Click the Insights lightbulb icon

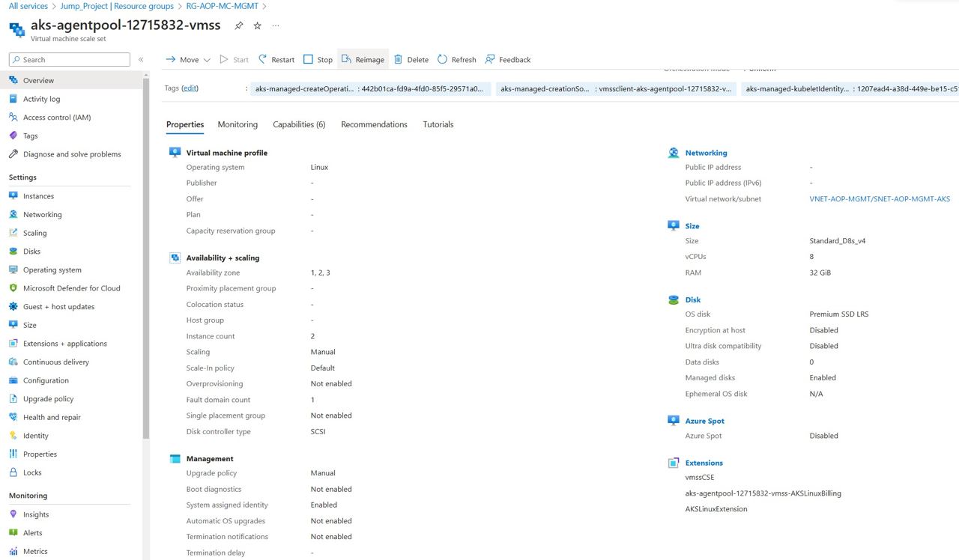(13, 514)
